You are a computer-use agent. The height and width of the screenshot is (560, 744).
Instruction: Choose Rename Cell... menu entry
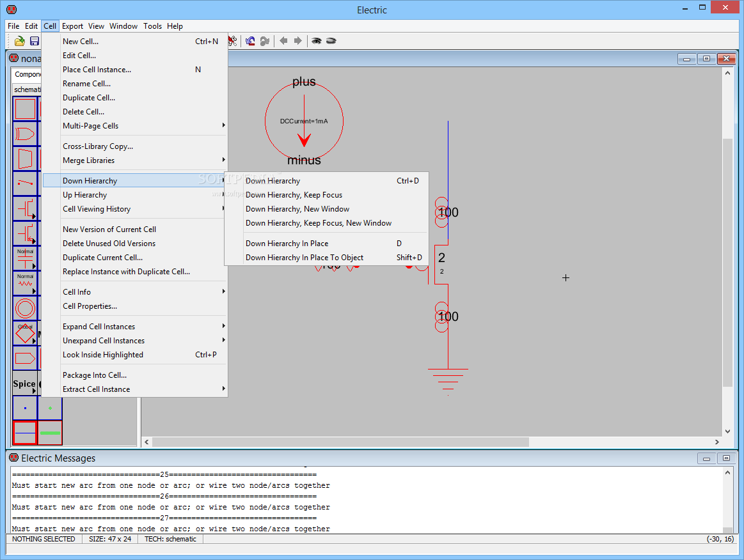tap(144, 84)
